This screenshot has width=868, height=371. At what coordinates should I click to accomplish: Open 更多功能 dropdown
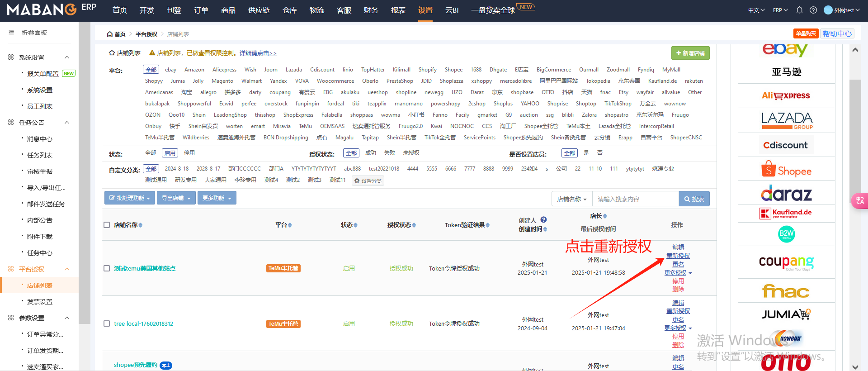click(x=217, y=198)
